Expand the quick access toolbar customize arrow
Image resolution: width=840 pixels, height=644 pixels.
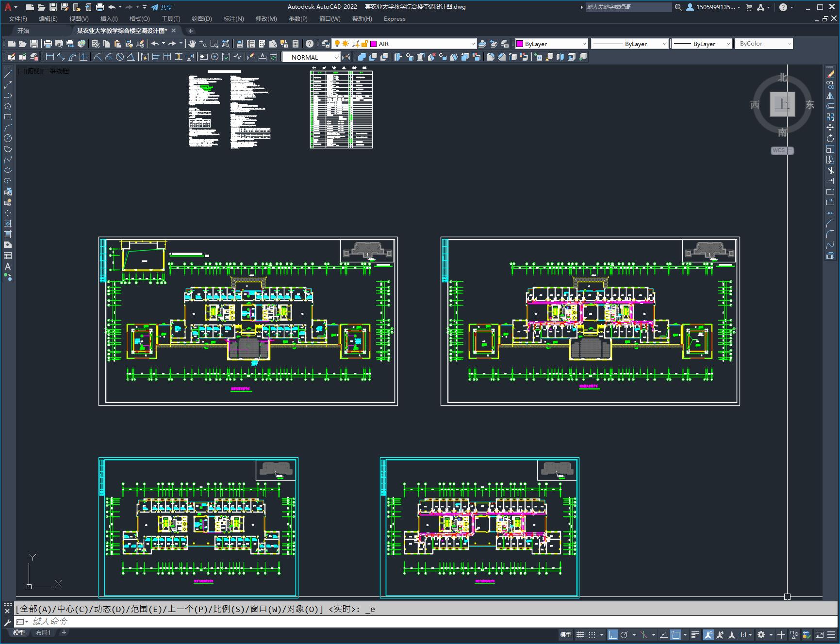click(x=145, y=7)
